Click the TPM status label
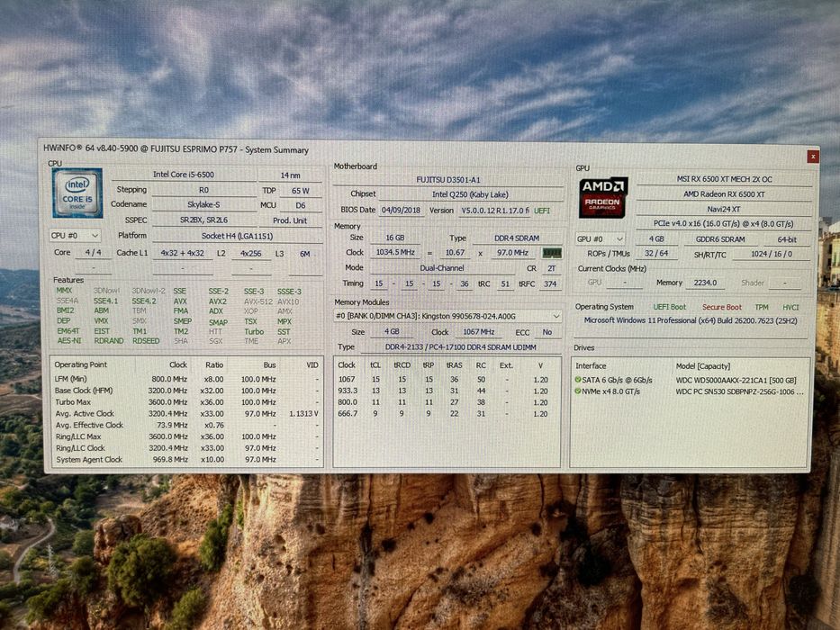Screen dimensions: 840x630 [x=762, y=307]
